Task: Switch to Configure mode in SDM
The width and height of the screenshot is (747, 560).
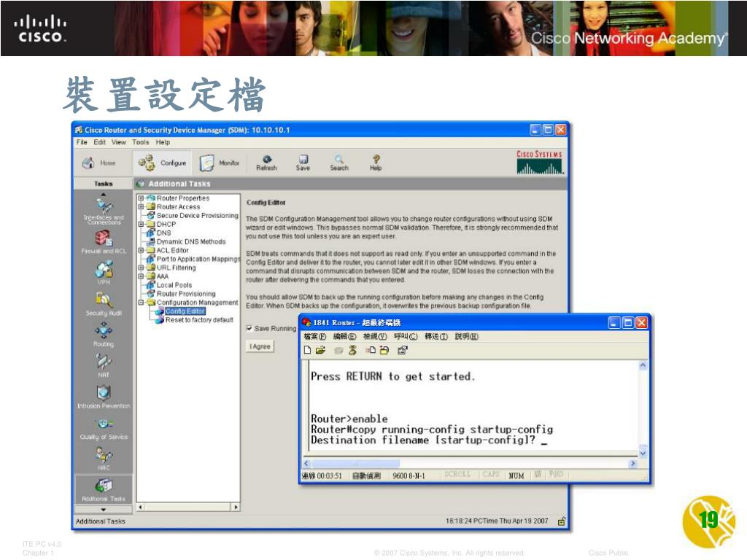Action: click(163, 163)
